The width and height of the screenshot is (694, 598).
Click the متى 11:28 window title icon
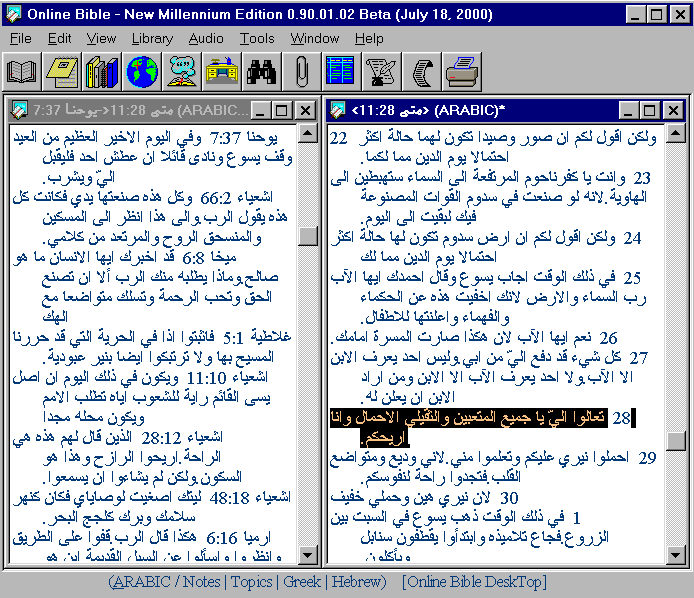338,110
